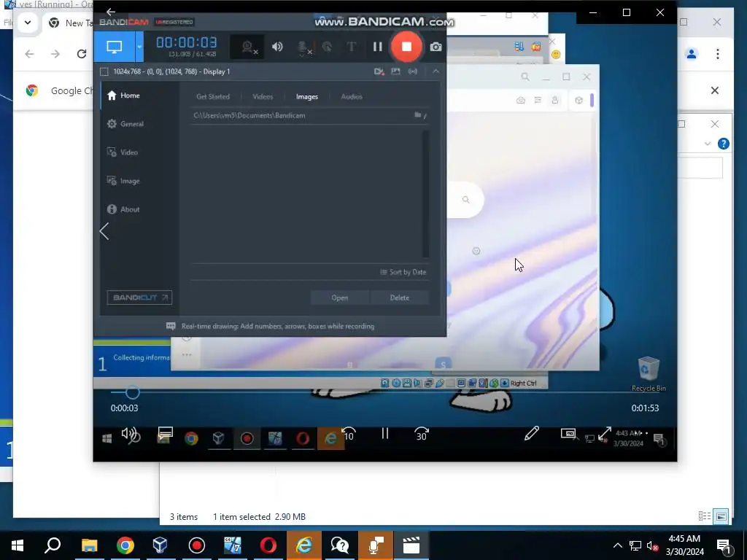The width and height of the screenshot is (747, 560).
Task: Open the Sort by Date option
Action: (403, 272)
